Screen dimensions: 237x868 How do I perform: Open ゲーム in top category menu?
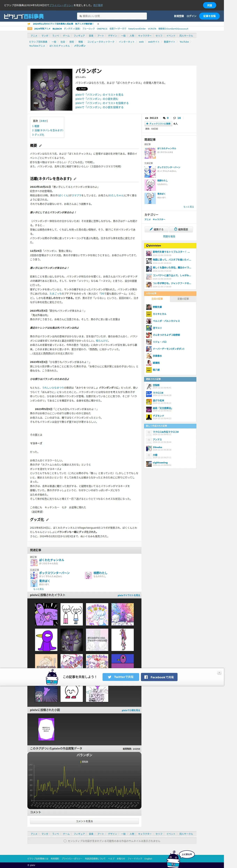(x=66, y=36)
